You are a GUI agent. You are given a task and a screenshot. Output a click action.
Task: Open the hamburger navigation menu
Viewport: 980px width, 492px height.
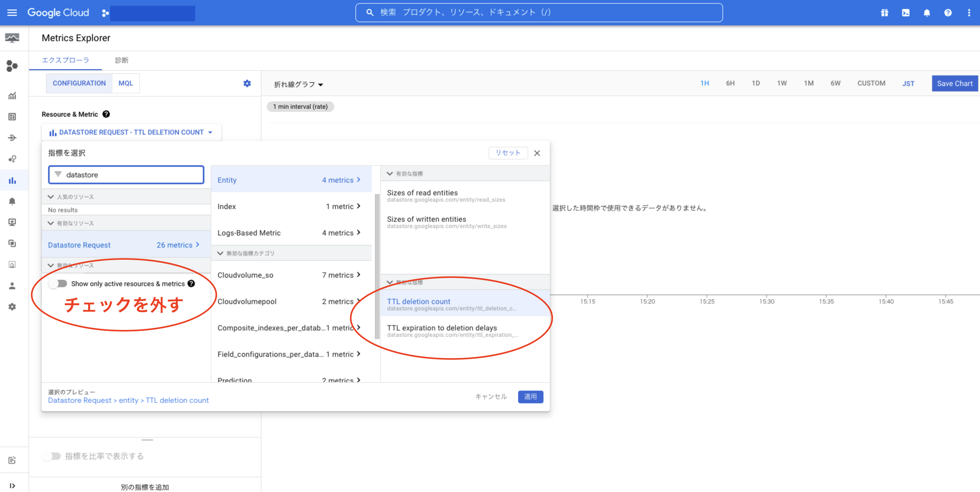[x=12, y=13]
